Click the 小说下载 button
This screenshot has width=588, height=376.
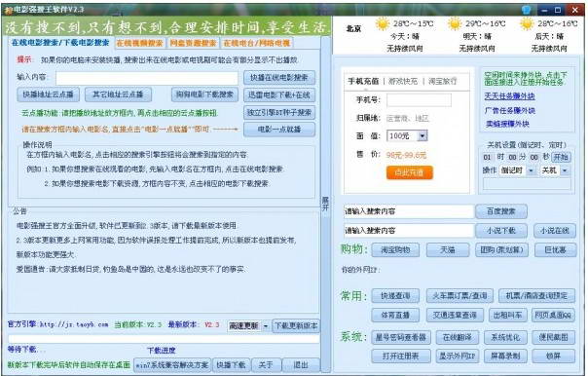point(501,231)
